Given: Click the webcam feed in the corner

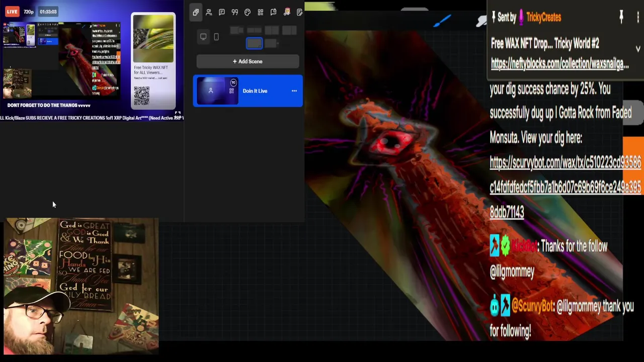Looking at the screenshot, I should click(x=82, y=286).
